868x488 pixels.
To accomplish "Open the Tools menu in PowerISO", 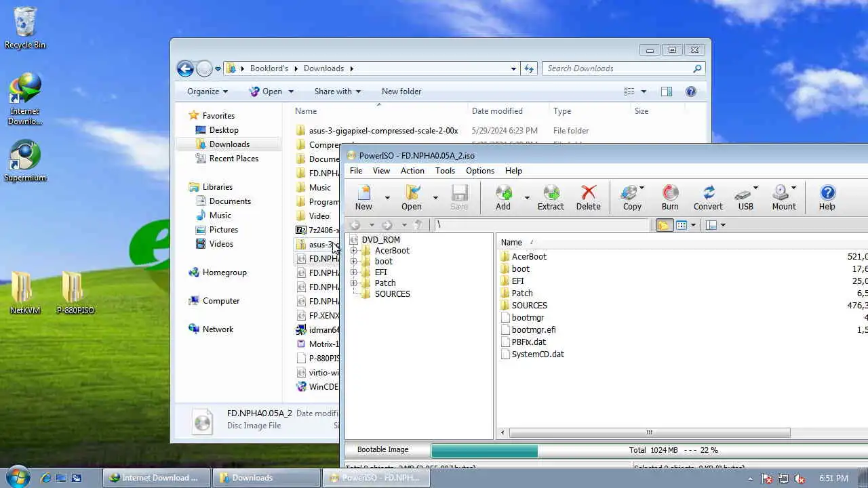I will 445,171.
